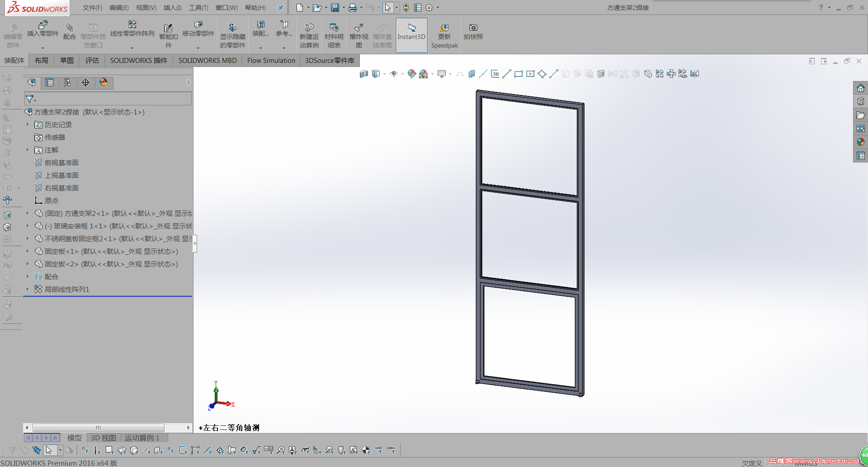Click the Print icon
The image size is (868, 467).
point(353,8)
